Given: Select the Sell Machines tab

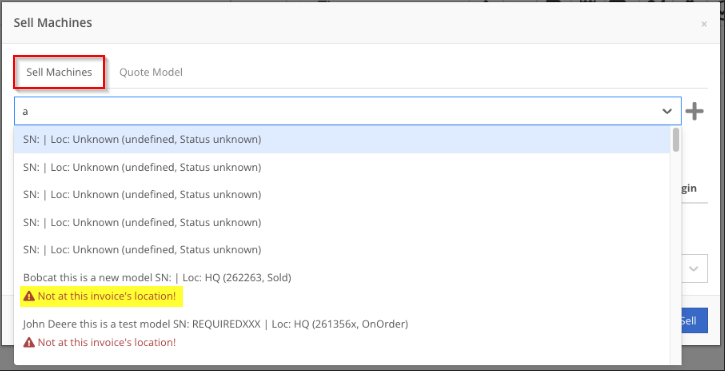Looking at the screenshot, I should tap(59, 73).
